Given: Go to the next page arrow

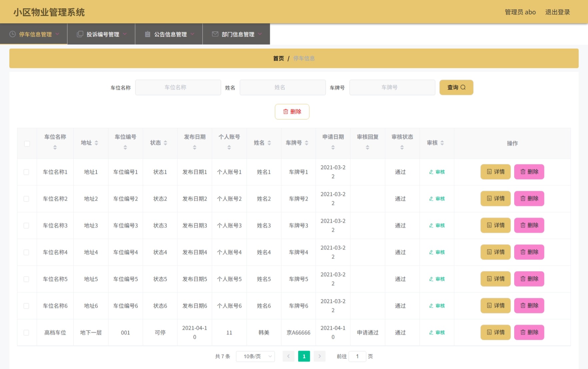Looking at the screenshot, I should [320, 356].
